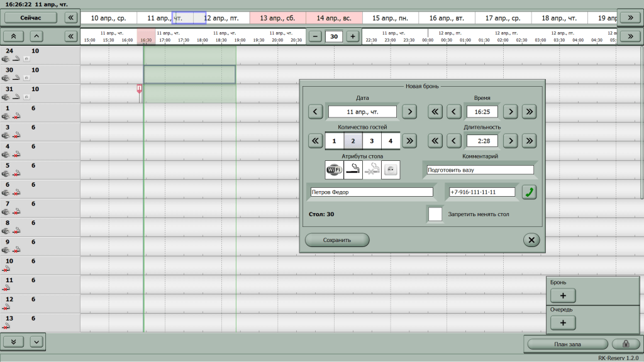Close the Новая бронь dialog

pyautogui.click(x=531, y=240)
